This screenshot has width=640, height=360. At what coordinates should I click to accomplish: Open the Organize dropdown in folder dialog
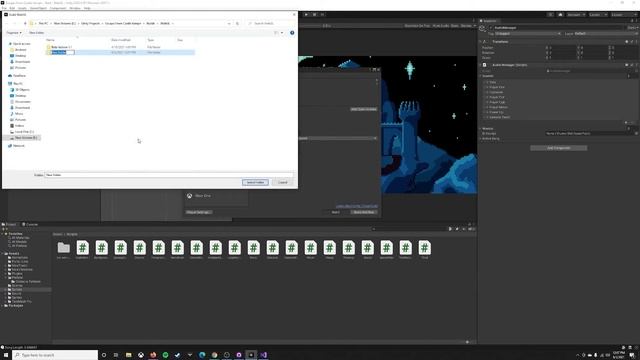(x=14, y=33)
